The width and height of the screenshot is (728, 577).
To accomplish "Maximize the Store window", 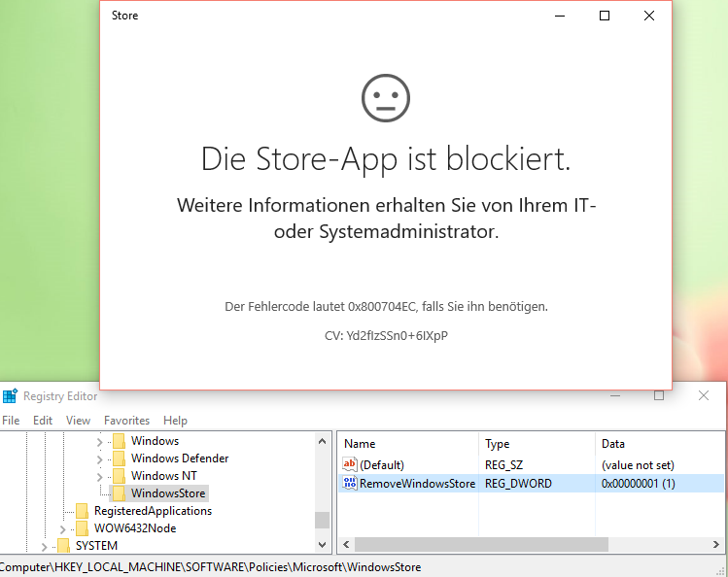I will [x=605, y=16].
